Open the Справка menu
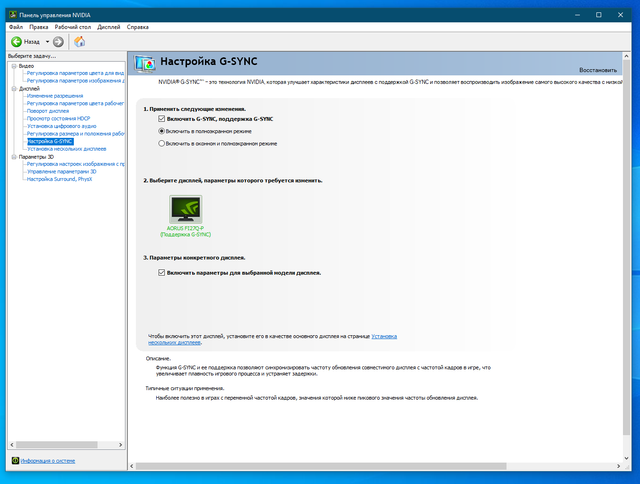This screenshot has height=484, width=640. (x=138, y=27)
